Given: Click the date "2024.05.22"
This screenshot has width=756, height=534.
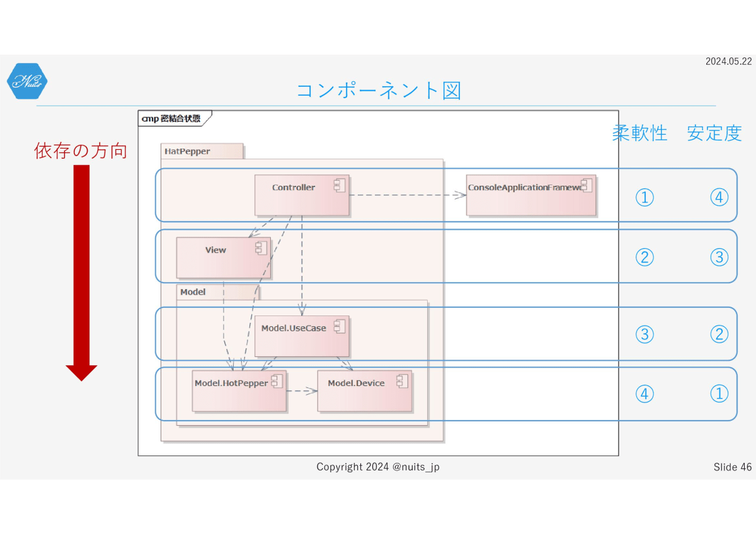Looking at the screenshot, I should point(729,61).
